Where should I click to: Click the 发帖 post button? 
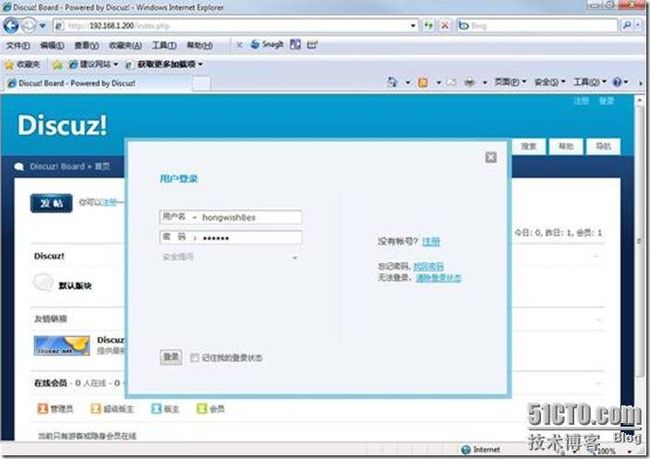51,203
